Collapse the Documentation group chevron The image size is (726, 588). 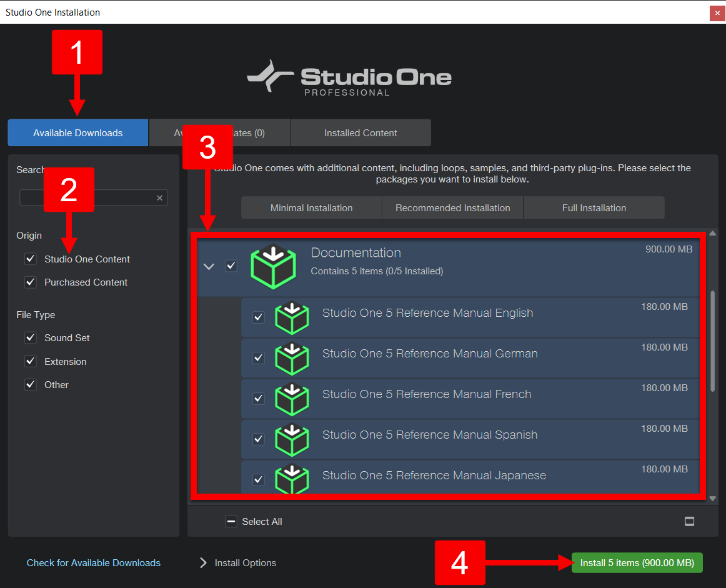click(x=209, y=266)
